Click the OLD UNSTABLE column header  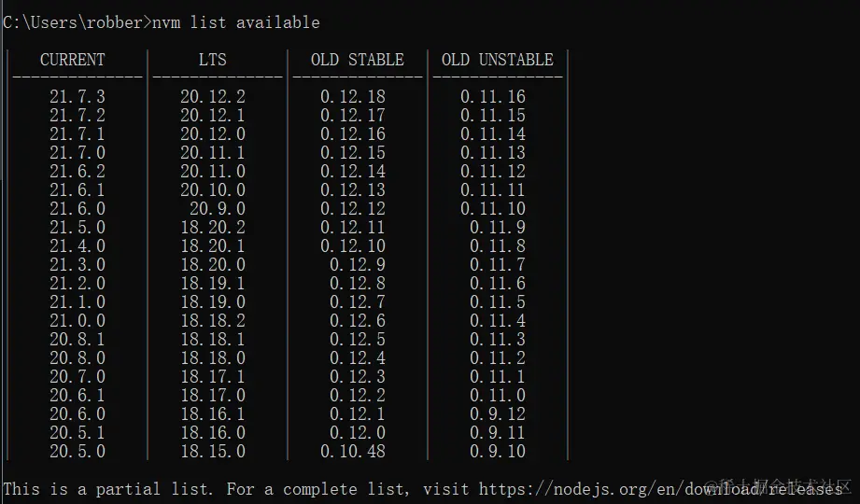pos(498,60)
